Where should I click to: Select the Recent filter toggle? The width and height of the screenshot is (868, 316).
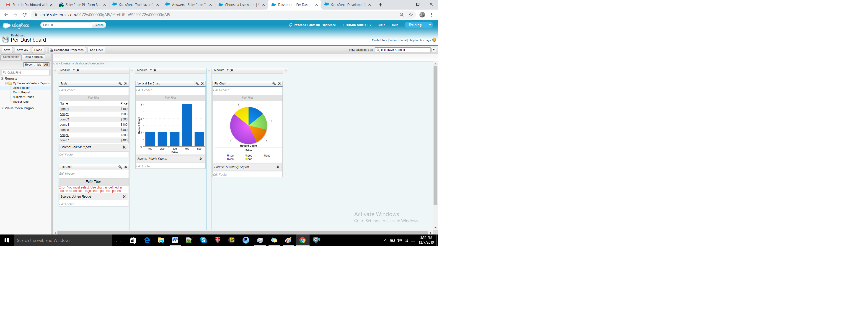click(29, 65)
